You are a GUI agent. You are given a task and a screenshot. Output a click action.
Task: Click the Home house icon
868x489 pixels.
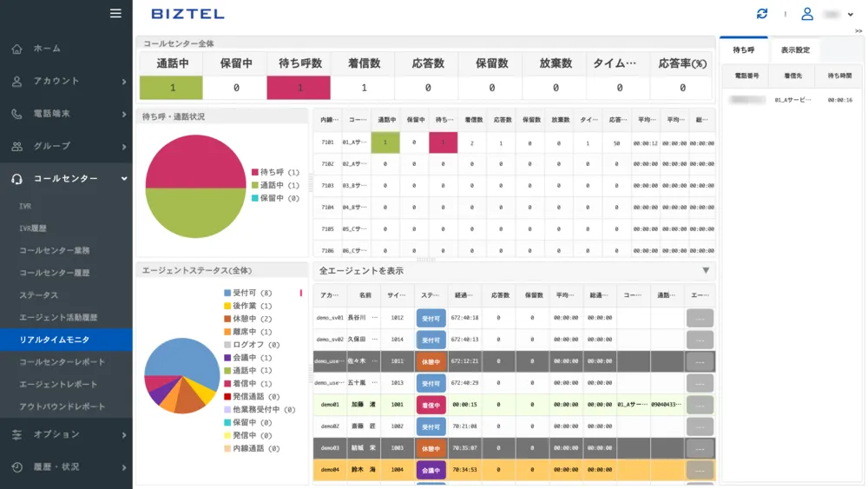pos(16,49)
